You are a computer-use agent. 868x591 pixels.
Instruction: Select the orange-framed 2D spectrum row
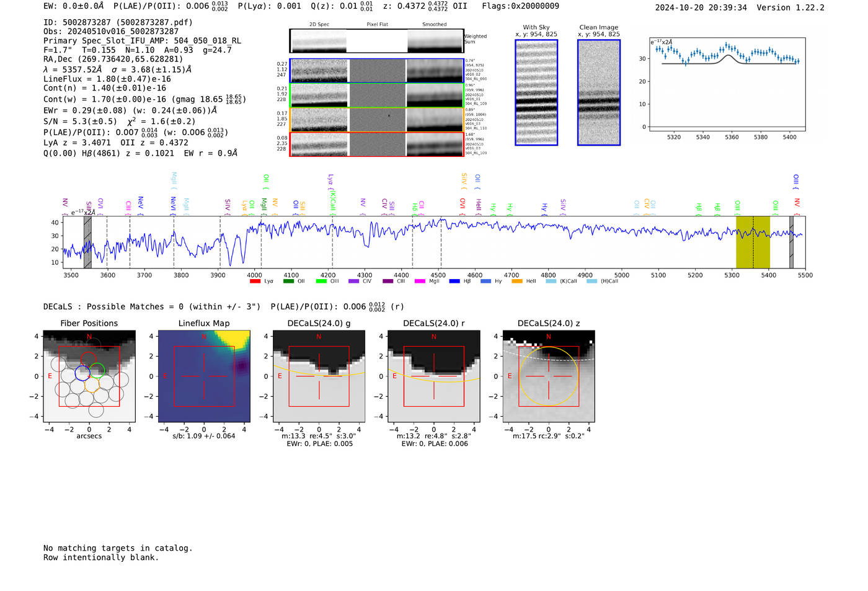pos(377,120)
